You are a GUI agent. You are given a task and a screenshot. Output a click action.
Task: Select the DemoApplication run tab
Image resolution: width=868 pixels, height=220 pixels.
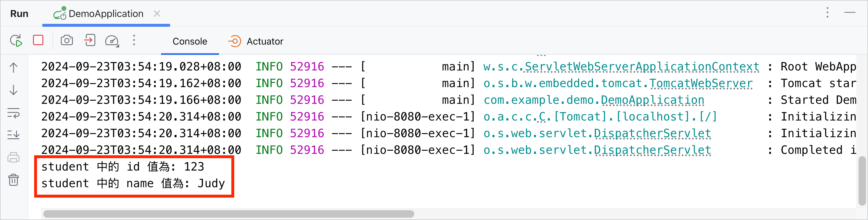pyautogui.click(x=98, y=14)
